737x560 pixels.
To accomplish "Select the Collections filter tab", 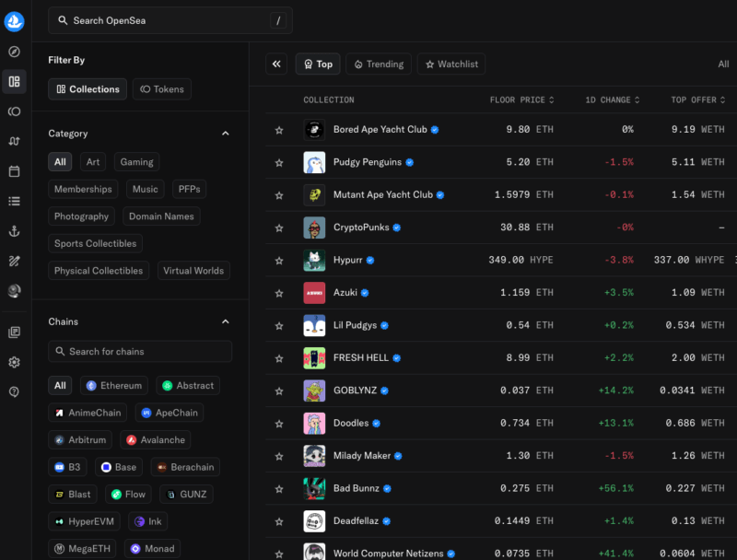I will click(x=88, y=89).
